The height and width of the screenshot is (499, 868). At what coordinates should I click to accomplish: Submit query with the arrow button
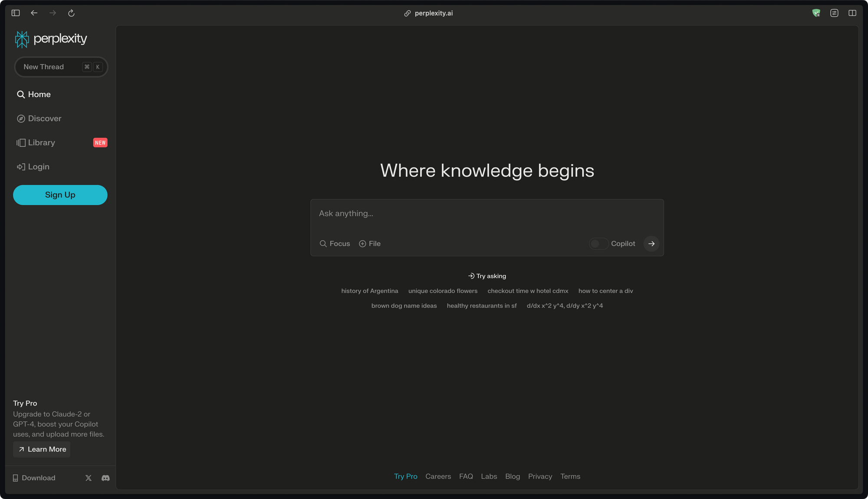651,244
